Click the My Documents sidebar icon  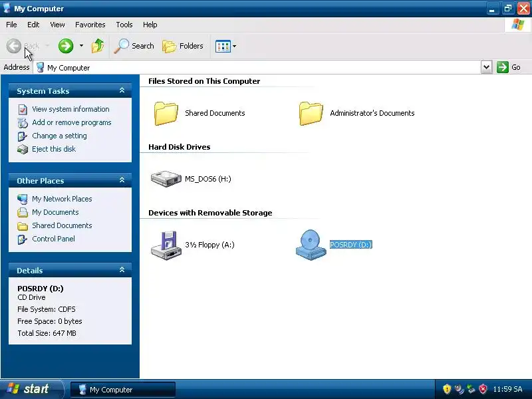tap(23, 212)
